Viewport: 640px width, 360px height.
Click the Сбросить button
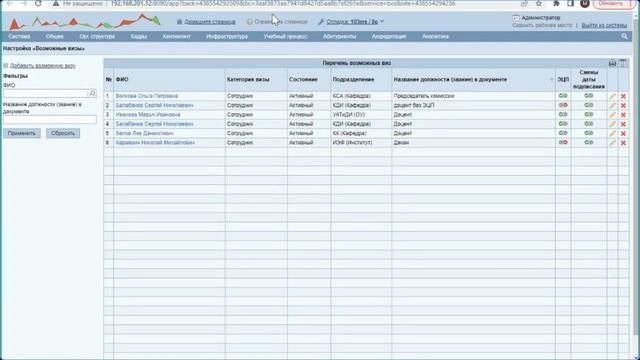click(x=63, y=133)
